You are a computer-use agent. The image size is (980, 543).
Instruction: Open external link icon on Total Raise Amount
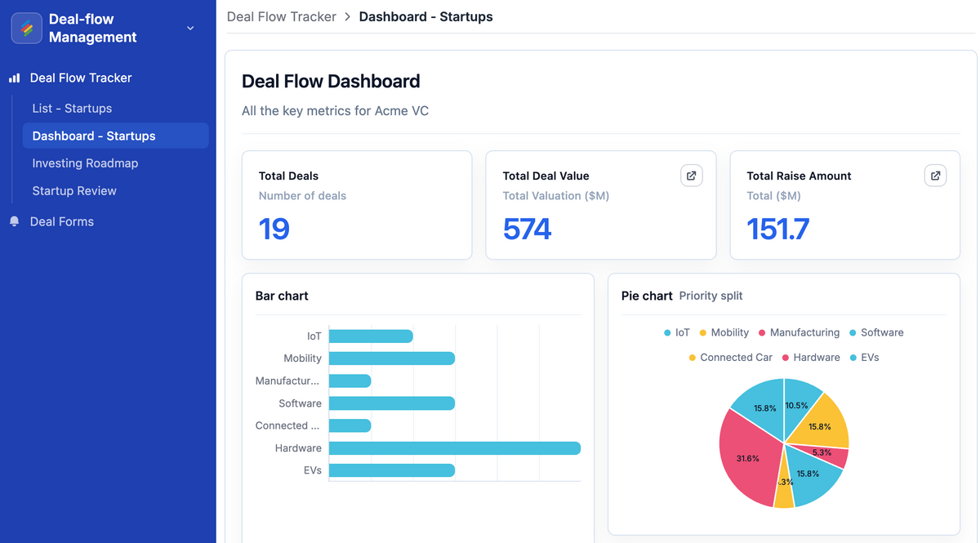point(935,176)
